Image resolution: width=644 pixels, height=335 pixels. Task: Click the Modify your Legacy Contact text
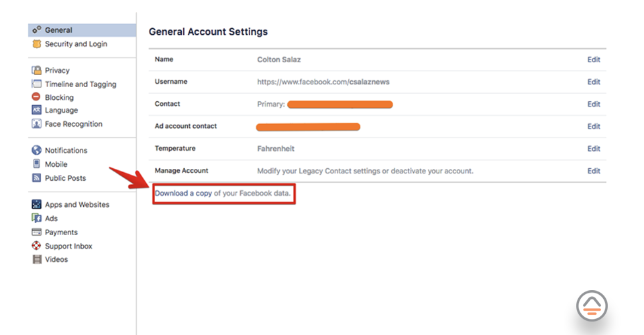(x=365, y=171)
